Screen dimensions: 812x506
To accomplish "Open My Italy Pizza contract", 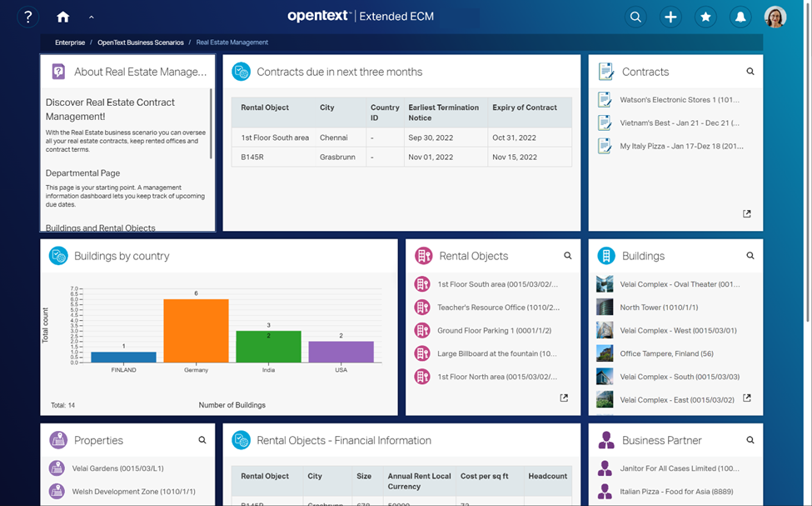I will (681, 146).
